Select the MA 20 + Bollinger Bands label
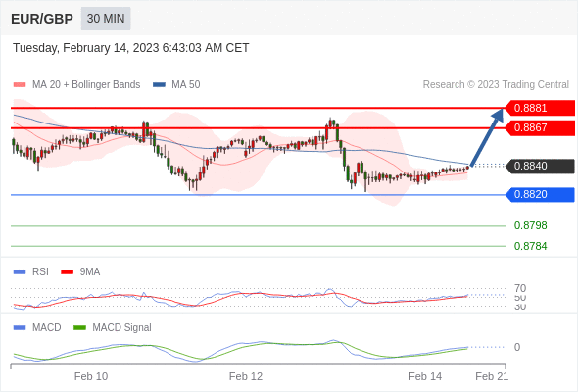Viewport: 578px width, 392px height. pyautogui.click(x=86, y=85)
